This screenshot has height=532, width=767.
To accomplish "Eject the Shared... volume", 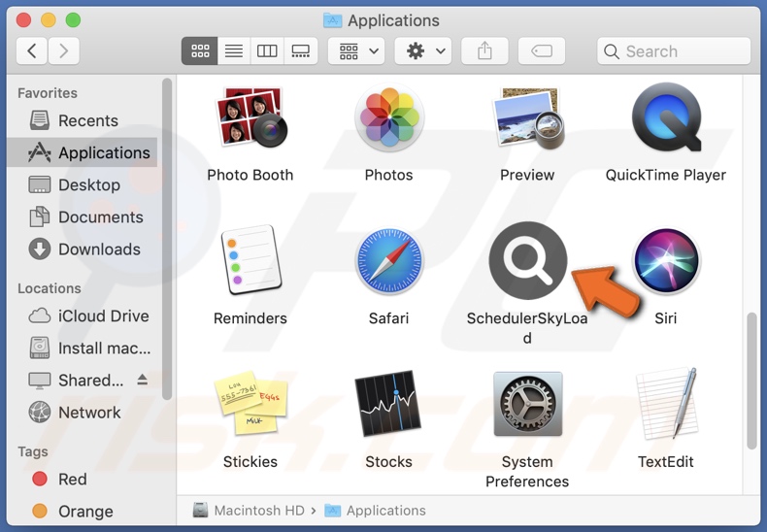I will (143, 380).
